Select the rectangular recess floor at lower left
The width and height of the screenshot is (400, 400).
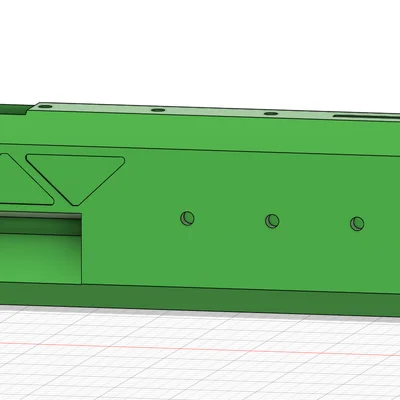[40, 258]
